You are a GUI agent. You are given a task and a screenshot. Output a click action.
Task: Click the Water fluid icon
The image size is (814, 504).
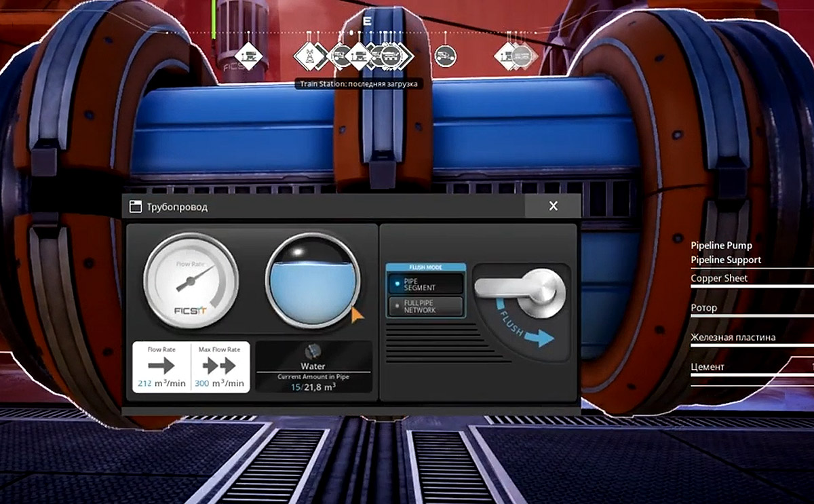[313, 351]
